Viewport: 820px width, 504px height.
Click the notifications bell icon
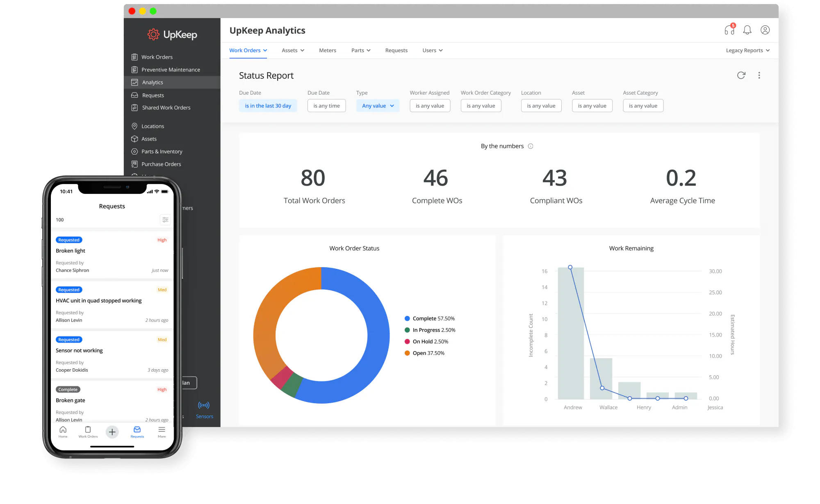point(747,30)
